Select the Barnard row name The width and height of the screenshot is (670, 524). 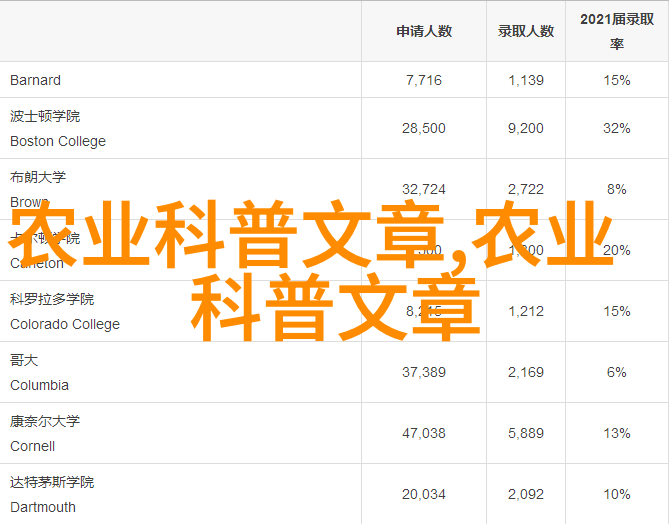tap(35, 80)
